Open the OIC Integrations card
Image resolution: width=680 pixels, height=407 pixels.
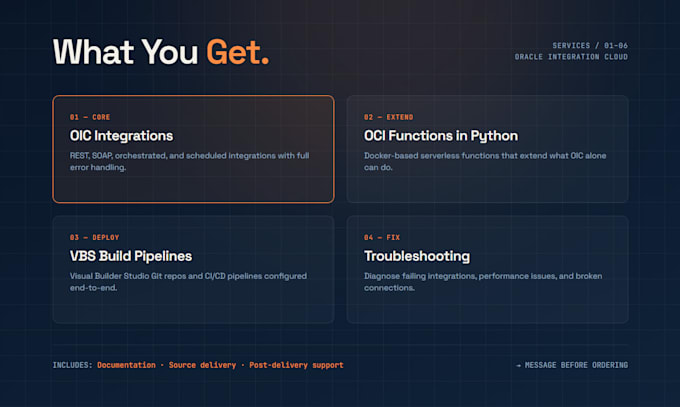tap(193, 149)
